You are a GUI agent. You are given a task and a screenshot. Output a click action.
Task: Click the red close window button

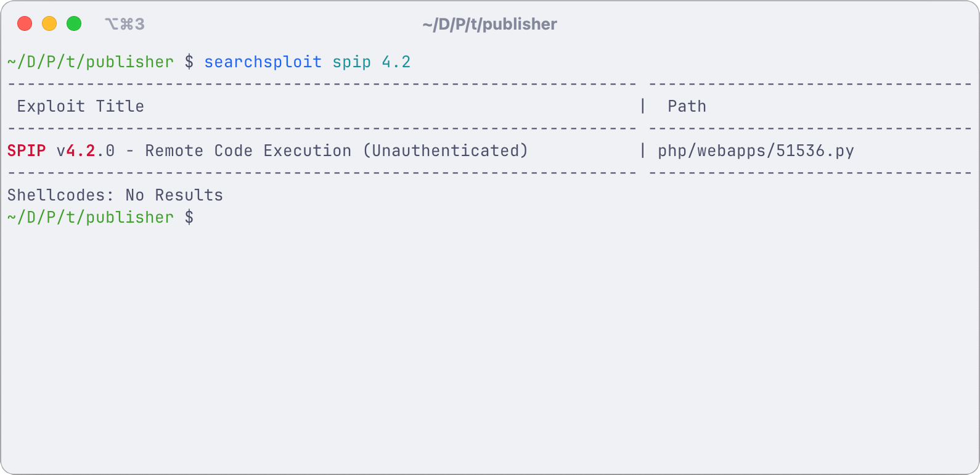tap(25, 24)
